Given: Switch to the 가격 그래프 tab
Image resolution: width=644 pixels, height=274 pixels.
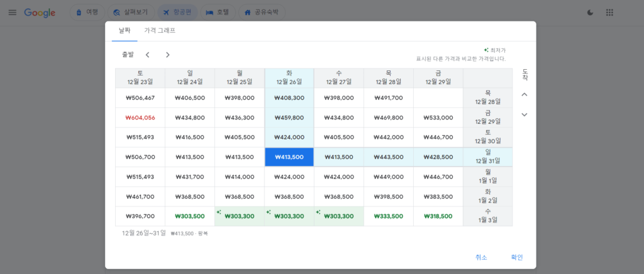Looking at the screenshot, I should [x=160, y=30].
